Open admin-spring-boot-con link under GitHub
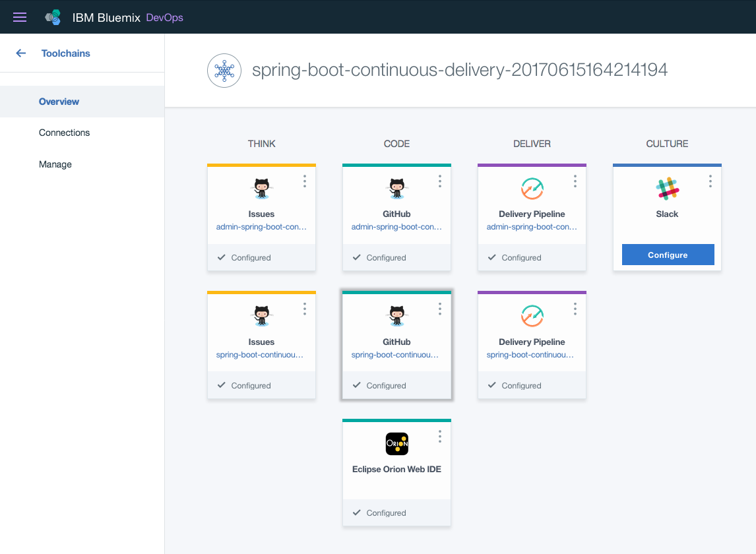 tap(396, 227)
